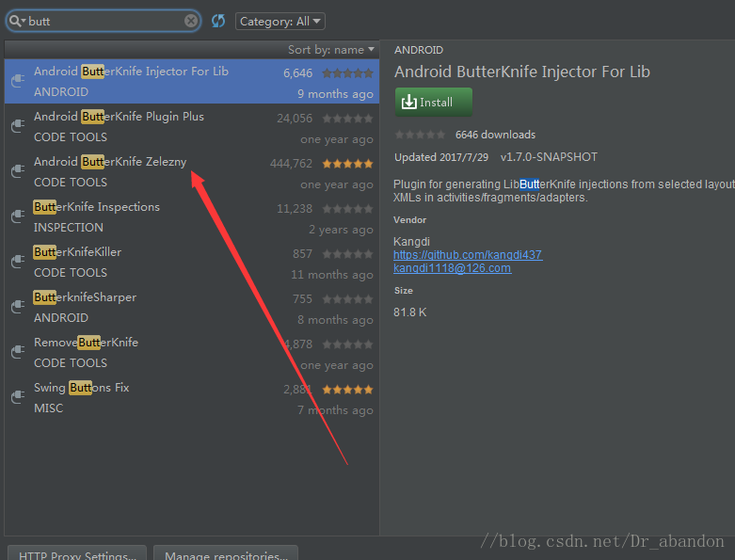Click star rating of ButterKnifeKiller
This screenshot has width=735, height=560.
point(347,254)
